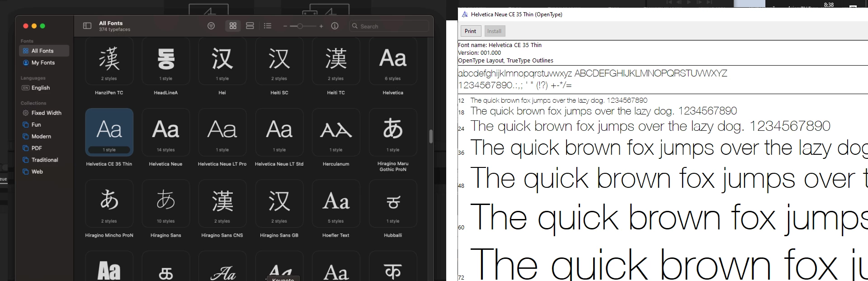Open the Modern collection

44,136
